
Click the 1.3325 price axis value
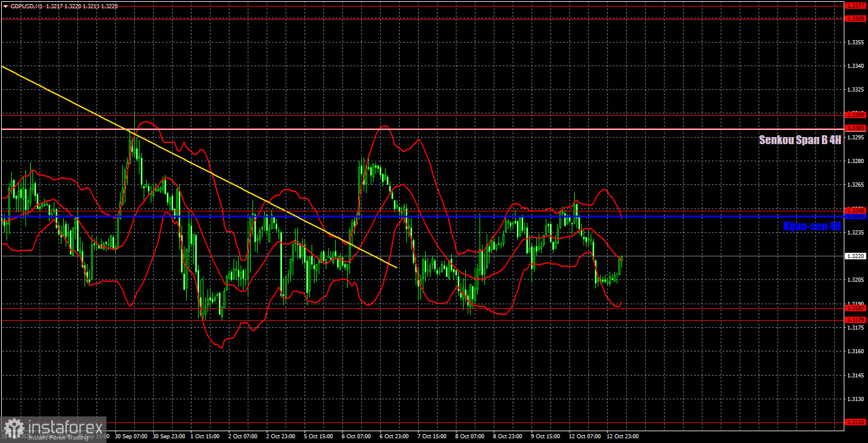856,90
